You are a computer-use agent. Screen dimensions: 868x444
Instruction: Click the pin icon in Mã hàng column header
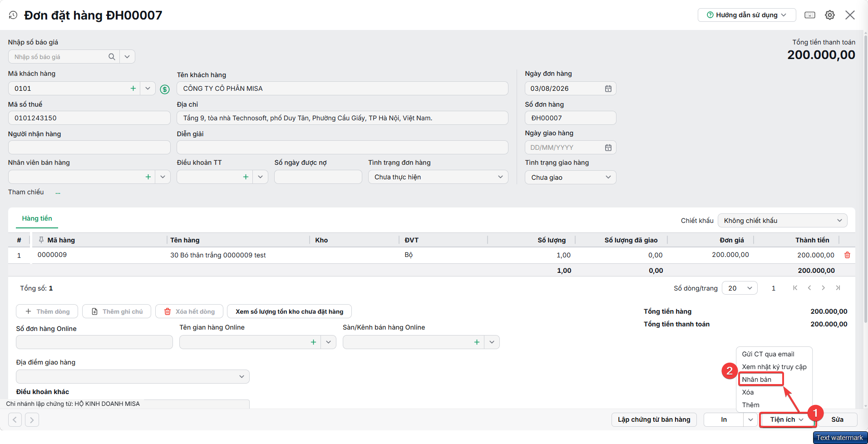[x=41, y=240]
